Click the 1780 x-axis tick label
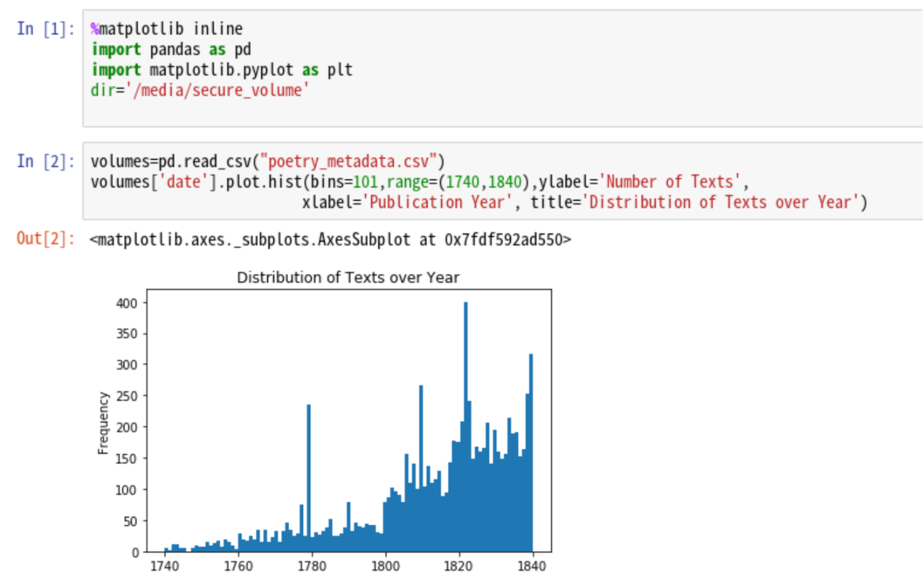923x588 pixels. (x=312, y=566)
